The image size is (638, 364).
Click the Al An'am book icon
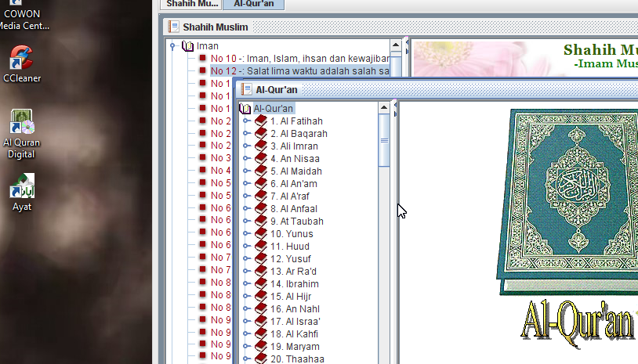click(261, 184)
